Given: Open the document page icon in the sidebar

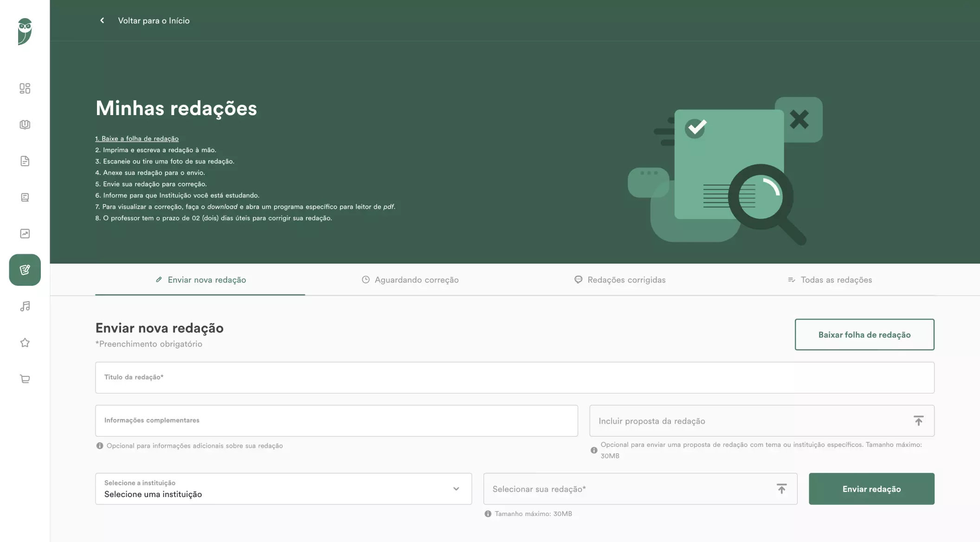Looking at the screenshot, I should point(25,161).
